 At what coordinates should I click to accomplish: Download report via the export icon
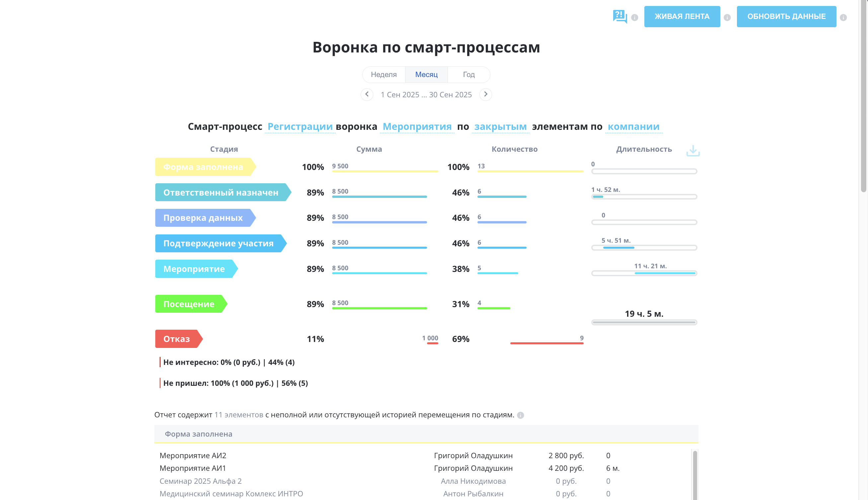click(693, 150)
